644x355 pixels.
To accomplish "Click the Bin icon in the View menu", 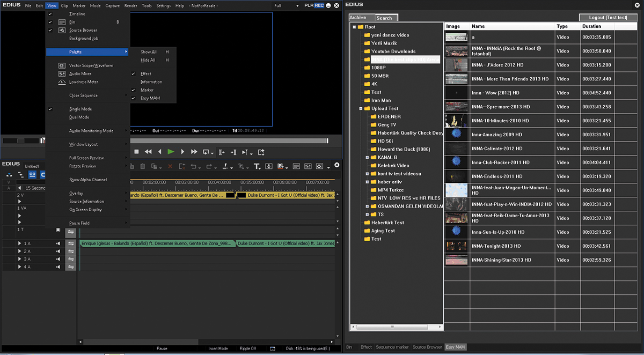I will pyautogui.click(x=62, y=22).
